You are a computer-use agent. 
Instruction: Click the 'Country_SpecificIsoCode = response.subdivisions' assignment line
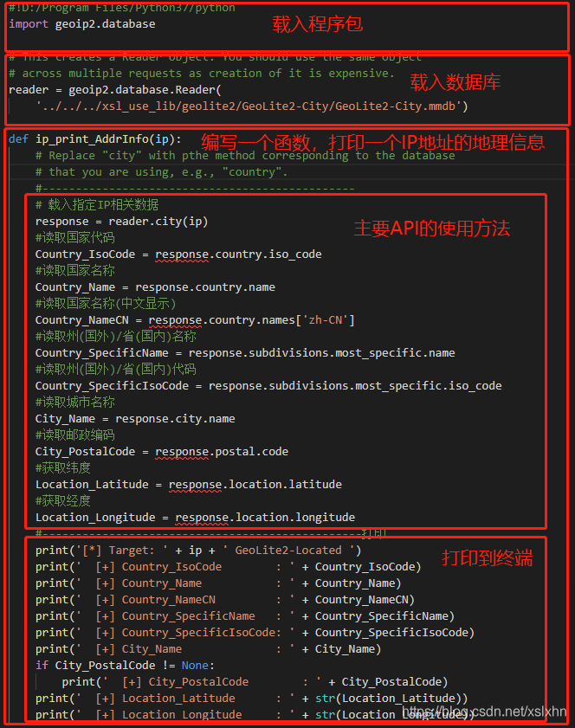[x=268, y=386]
